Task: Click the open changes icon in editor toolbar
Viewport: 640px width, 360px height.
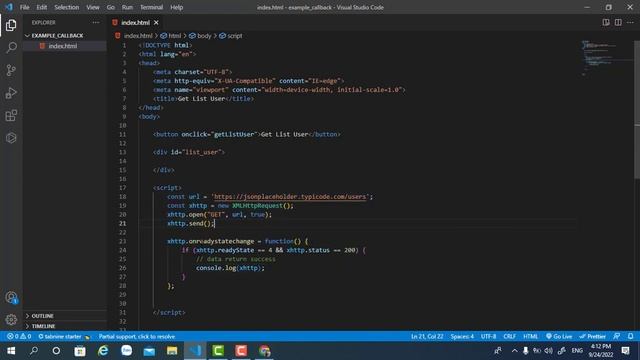Action: [x=606, y=22]
